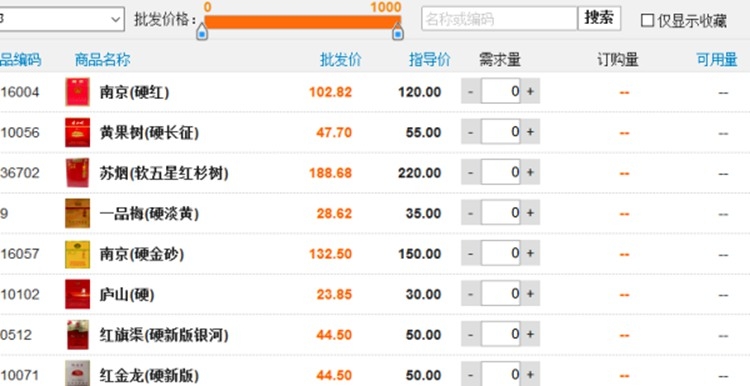Screen dimensions: 750x386
Task: Sort by 批发价 column header
Action: (x=341, y=60)
